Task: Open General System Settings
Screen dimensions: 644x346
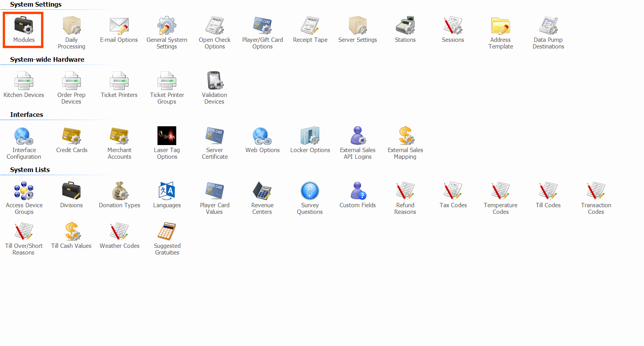Action: tap(167, 26)
